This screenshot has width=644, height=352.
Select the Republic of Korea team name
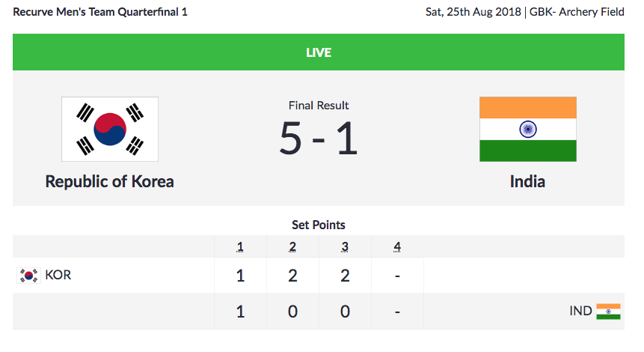(x=109, y=181)
